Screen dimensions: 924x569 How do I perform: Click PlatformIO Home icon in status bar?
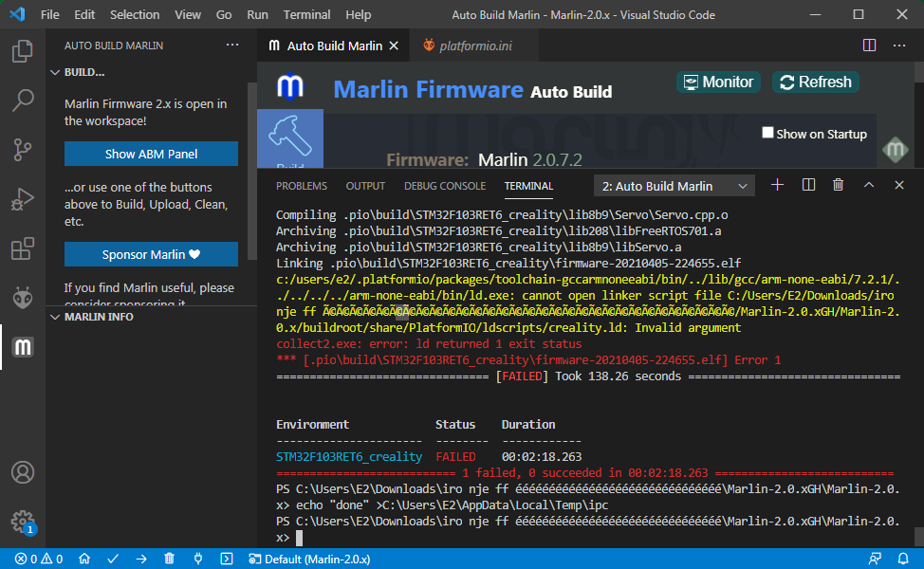point(84,559)
